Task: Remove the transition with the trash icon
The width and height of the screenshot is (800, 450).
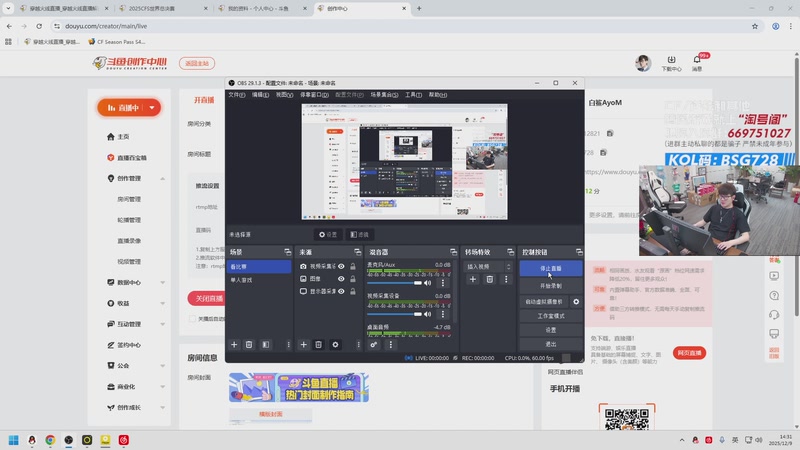Action: (x=490, y=279)
